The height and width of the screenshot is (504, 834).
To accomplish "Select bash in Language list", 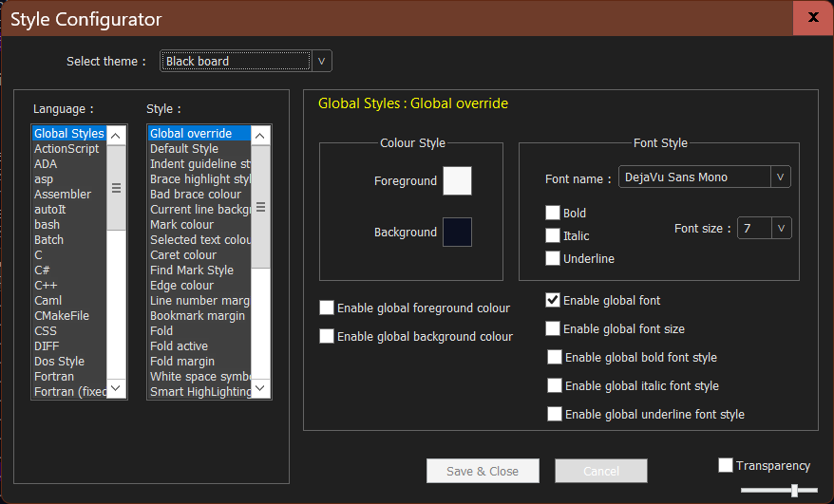I will click(69, 224).
